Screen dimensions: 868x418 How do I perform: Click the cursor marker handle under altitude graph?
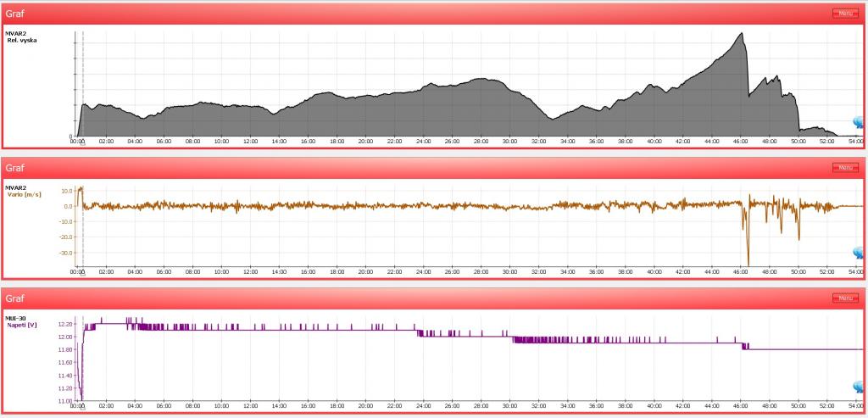82,145
